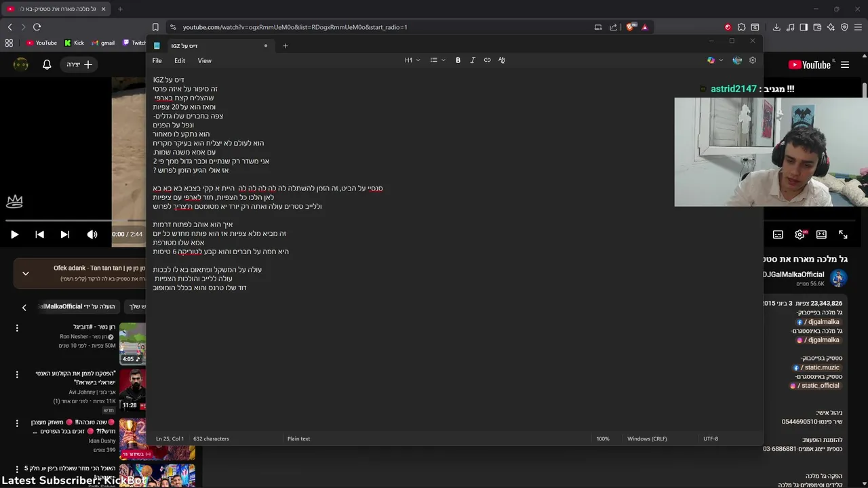Share this page via share icon
The width and height of the screenshot is (868, 488).
[x=613, y=27]
